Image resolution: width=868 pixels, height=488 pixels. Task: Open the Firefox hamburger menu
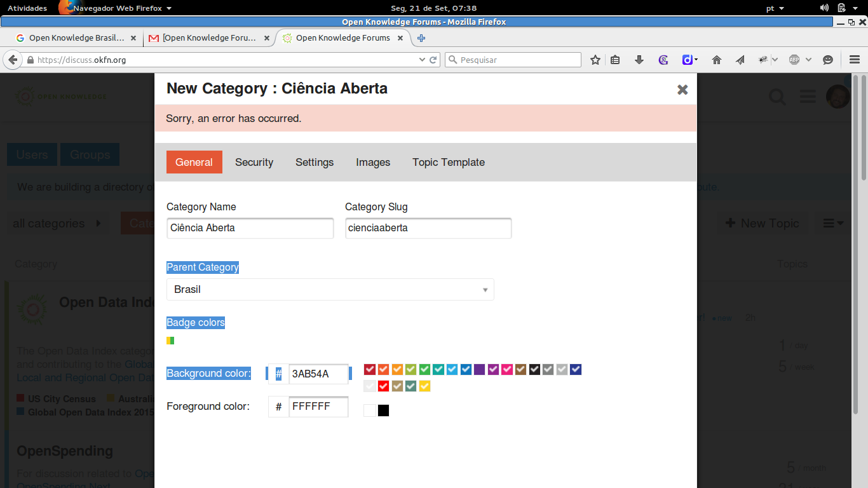click(855, 60)
